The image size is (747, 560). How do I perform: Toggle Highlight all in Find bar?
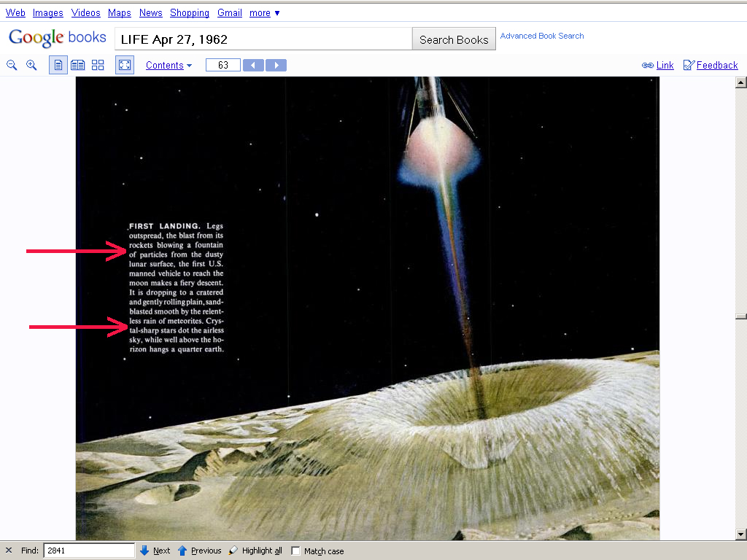[x=255, y=551]
